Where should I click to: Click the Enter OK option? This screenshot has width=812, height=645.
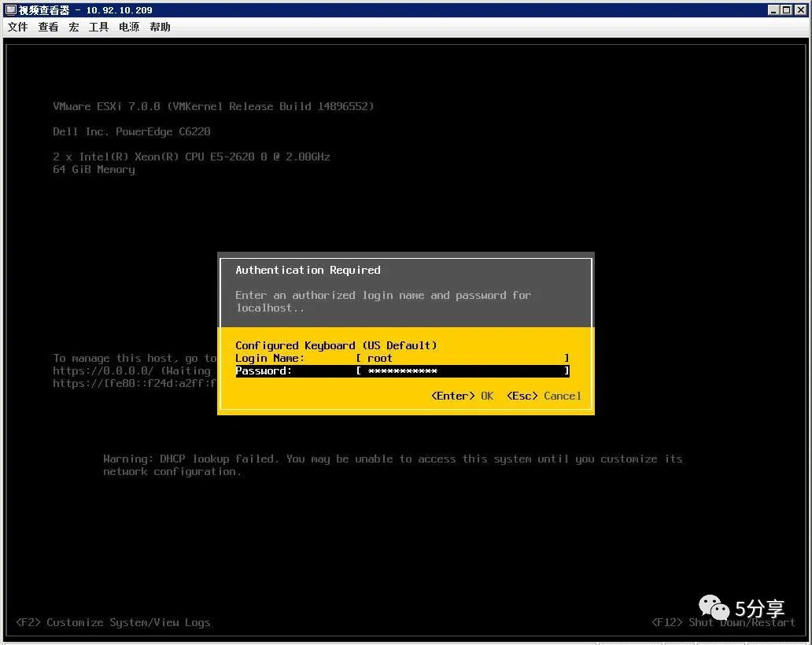pyautogui.click(x=463, y=396)
